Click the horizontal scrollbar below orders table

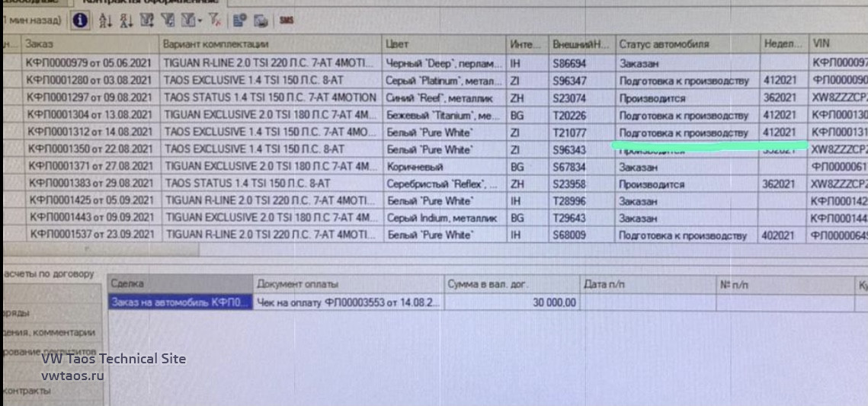pyautogui.click(x=99, y=250)
